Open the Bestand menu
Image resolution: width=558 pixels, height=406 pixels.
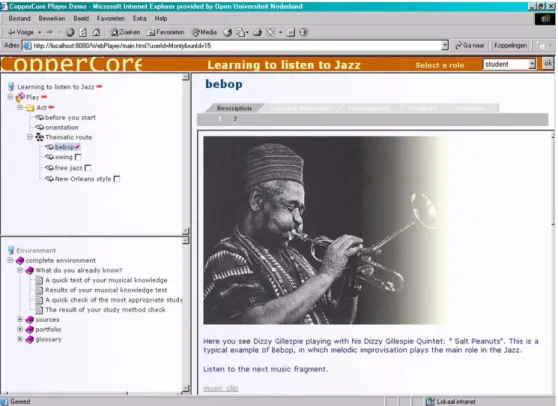[20, 19]
